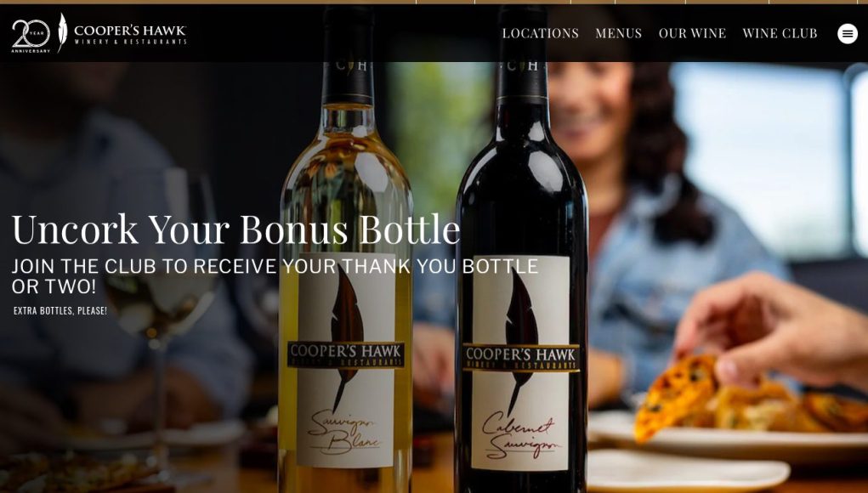Viewport: 868px width, 493px height.
Task: Click the 'Uncork Your Bonus Bottle' headline
Action: tap(235, 229)
